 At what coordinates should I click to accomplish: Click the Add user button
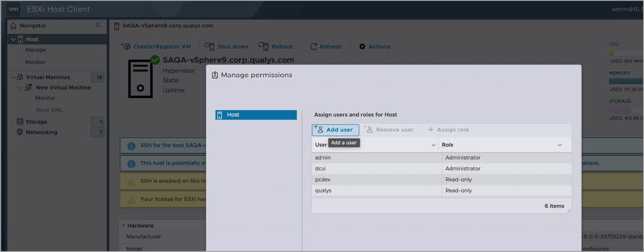[335, 130]
